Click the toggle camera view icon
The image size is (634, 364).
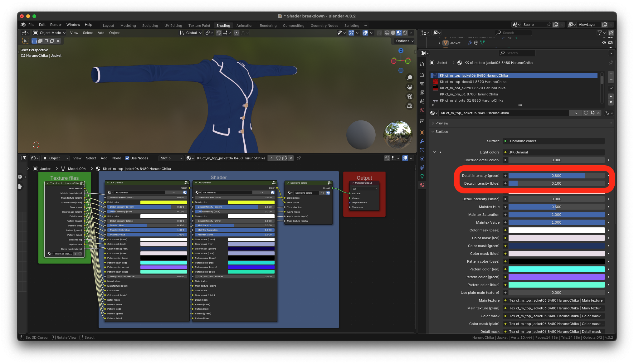pyautogui.click(x=410, y=96)
